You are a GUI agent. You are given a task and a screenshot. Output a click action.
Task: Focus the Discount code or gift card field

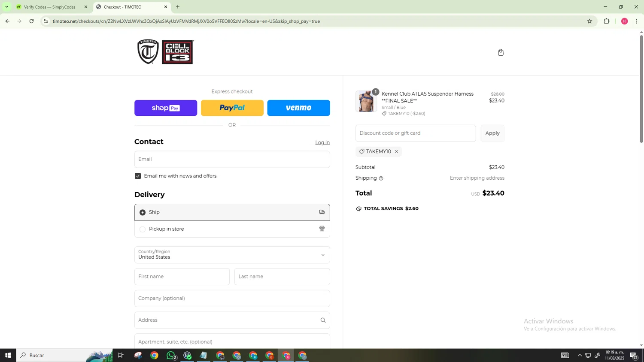[416, 133]
